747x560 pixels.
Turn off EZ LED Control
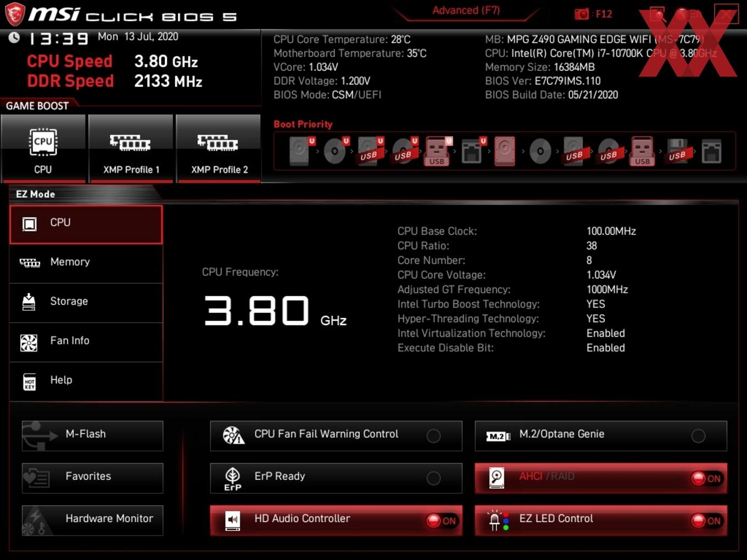click(706, 520)
